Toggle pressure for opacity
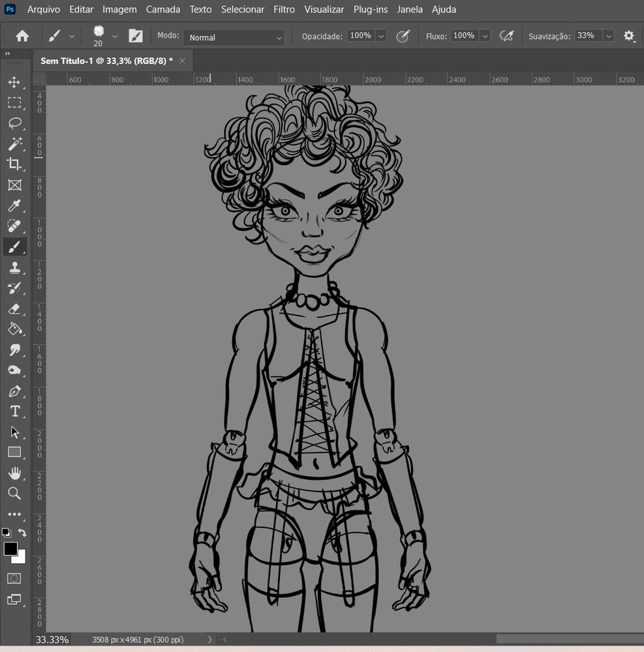This screenshot has width=644, height=652. click(x=403, y=36)
